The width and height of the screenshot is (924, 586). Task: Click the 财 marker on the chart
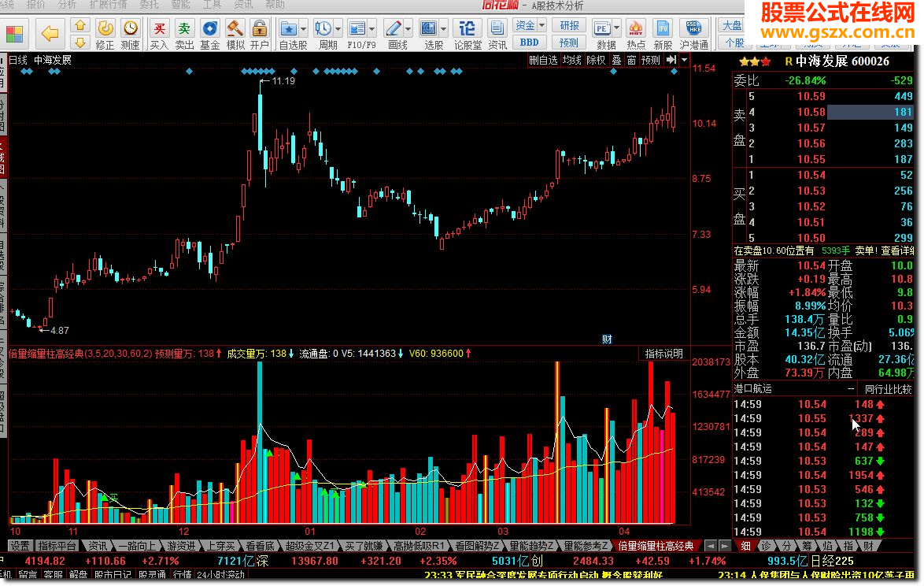[607, 339]
